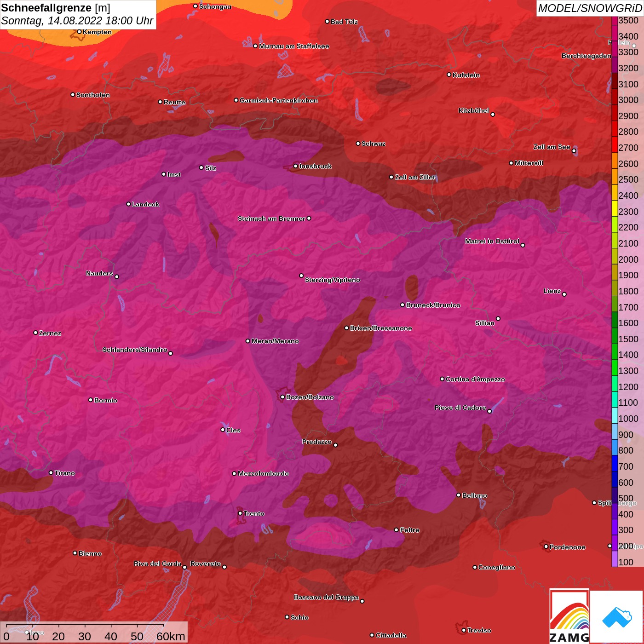
Task: Click the Sonthofen city marker dot
Action: [73, 94]
